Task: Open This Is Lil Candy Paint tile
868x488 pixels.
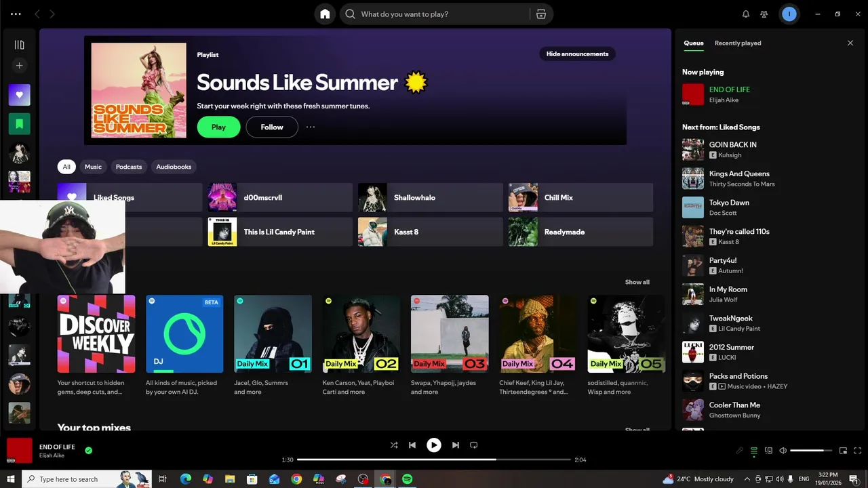Action: [x=280, y=232]
